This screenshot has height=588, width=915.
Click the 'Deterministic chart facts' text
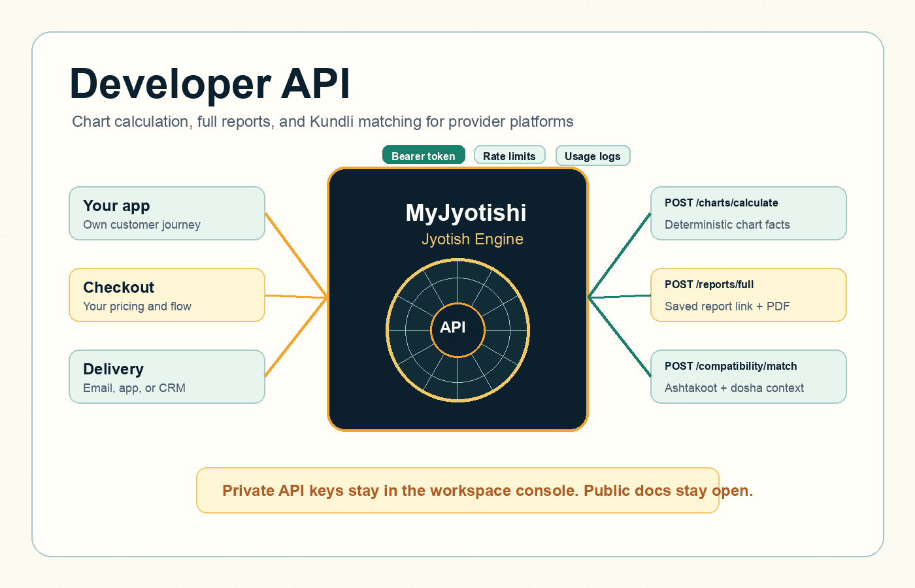coord(727,225)
